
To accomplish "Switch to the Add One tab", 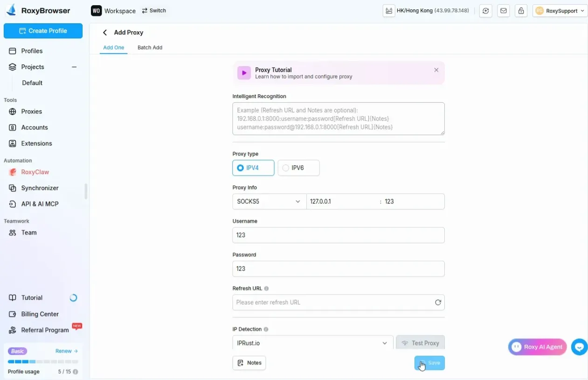I will pyautogui.click(x=114, y=48).
